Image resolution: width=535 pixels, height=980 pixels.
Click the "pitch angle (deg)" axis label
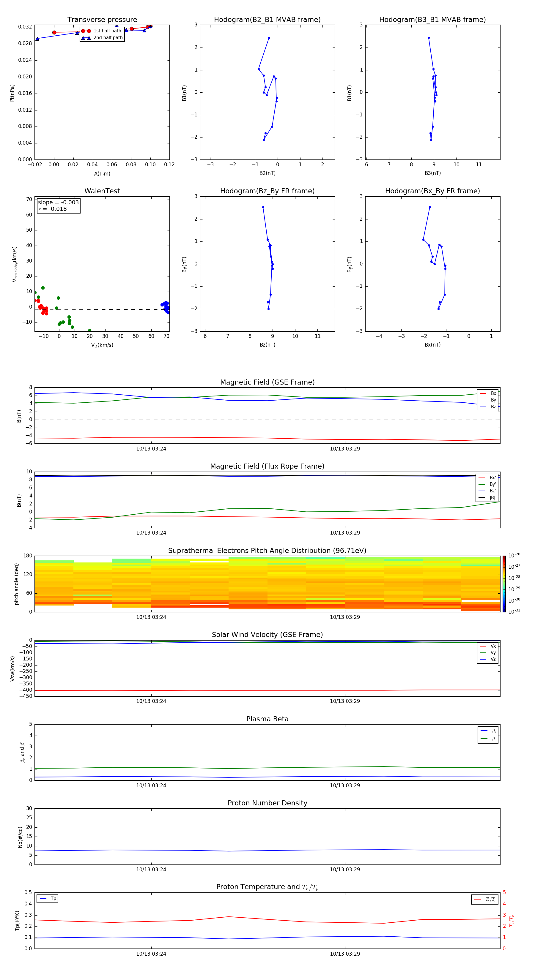pyautogui.click(x=16, y=584)
